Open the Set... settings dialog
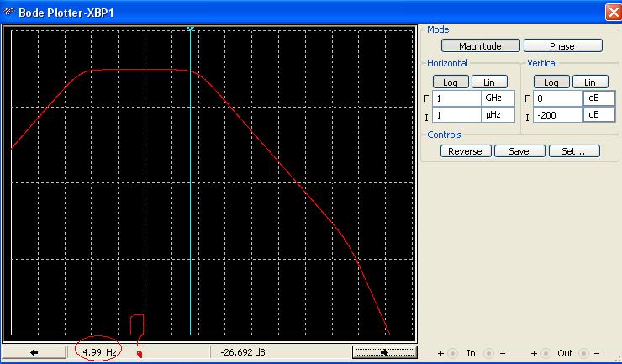The image size is (622, 364). pyautogui.click(x=573, y=151)
